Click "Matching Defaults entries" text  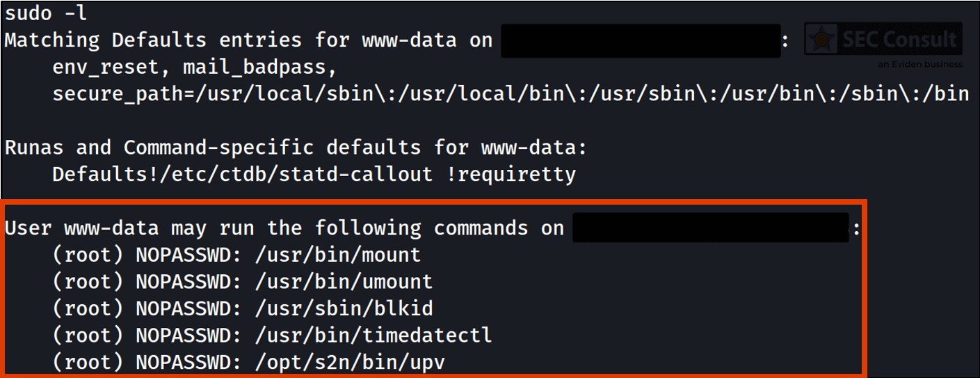point(153,40)
